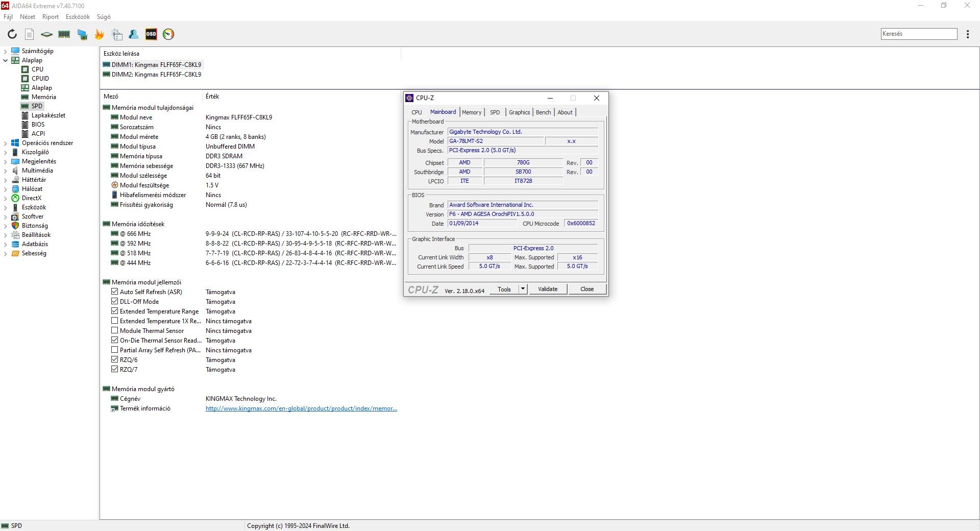The image size is (980, 531).
Task: Collapse the Alaplap tree node
Action: point(5,60)
